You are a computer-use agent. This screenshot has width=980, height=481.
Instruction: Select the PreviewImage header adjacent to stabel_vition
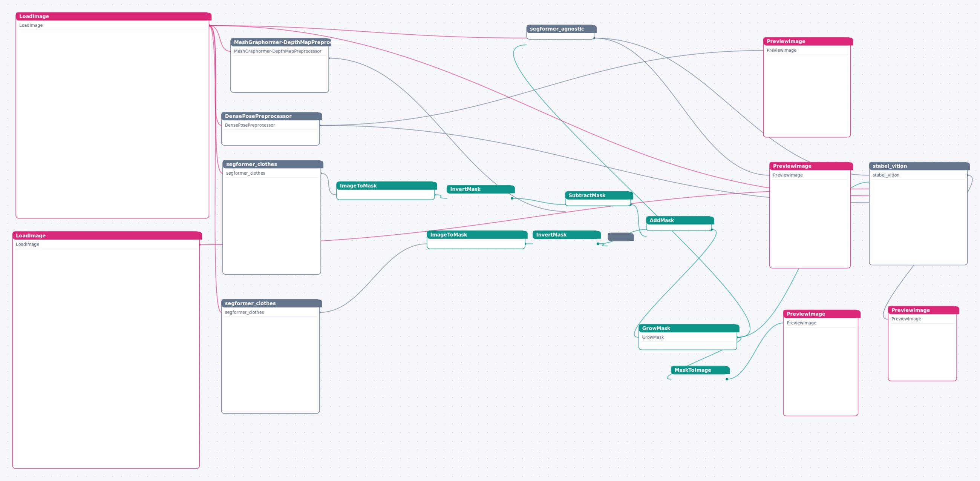coord(811,166)
